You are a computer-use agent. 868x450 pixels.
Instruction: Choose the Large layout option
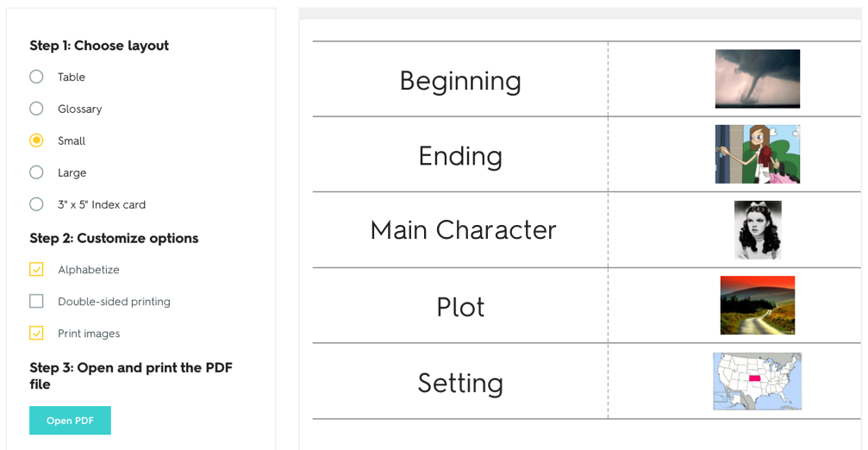36,172
